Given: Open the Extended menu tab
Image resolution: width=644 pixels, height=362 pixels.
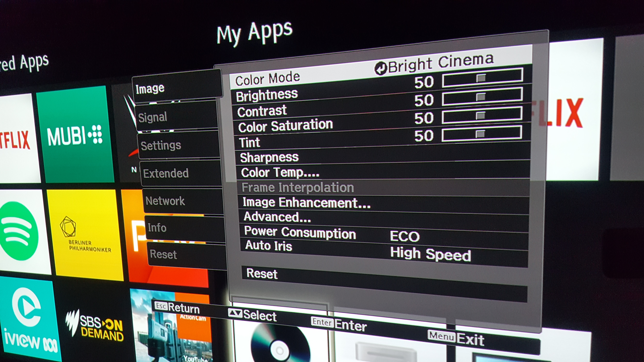Looking at the screenshot, I should point(181,173).
